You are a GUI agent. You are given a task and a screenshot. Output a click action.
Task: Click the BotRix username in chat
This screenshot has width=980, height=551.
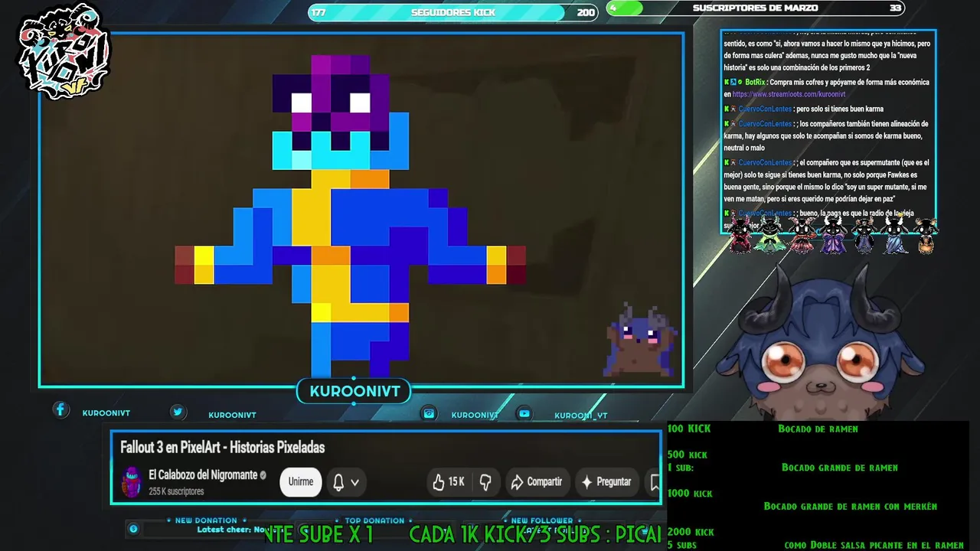(x=755, y=83)
